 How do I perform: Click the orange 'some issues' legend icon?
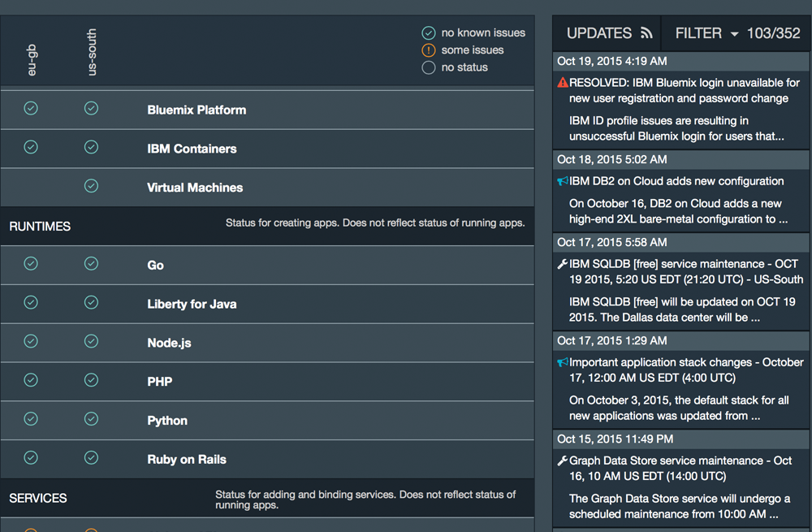[429, 50]
